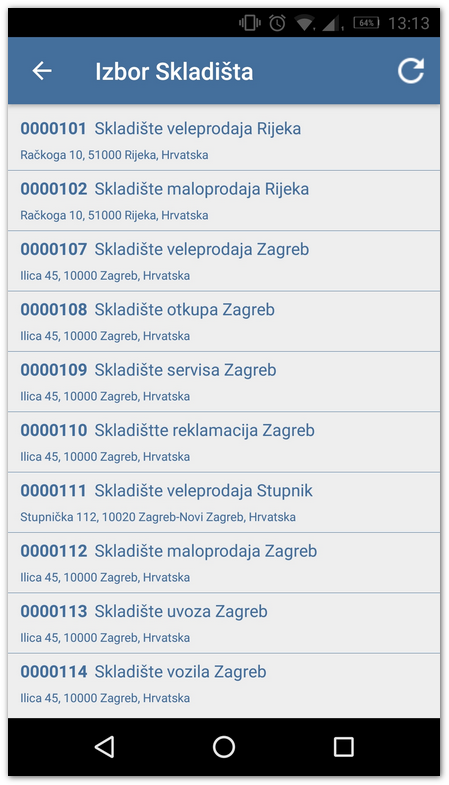Tap the alarm clock status icon
Image resolution: width=449 pixels, height=785 pixels.
[x=277, y=23]
